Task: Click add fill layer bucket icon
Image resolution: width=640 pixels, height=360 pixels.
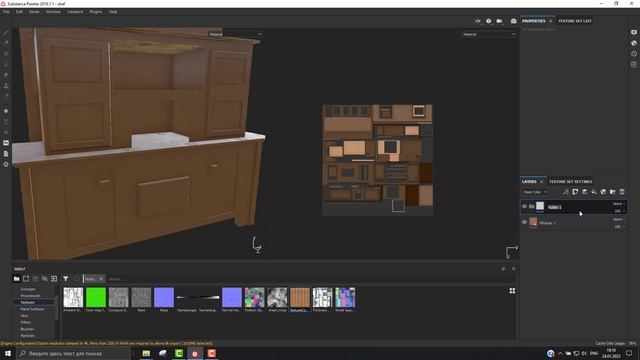Action: (594, 192)
